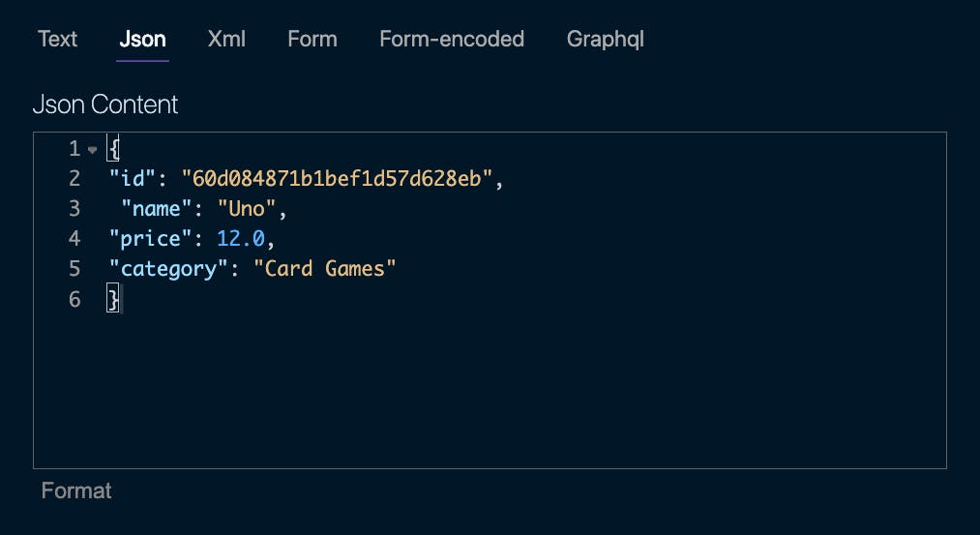The width and height of the screenshot is (980, 535).
Task: Open the Xml tab
Action: pyautogui.click(x=226, y=39)
